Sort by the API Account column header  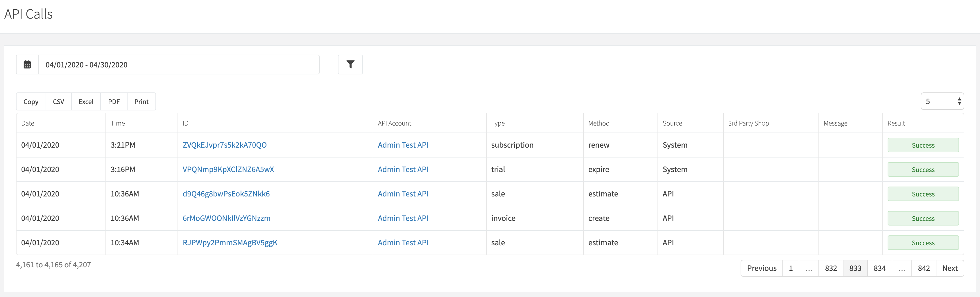[x=429, y=123]
